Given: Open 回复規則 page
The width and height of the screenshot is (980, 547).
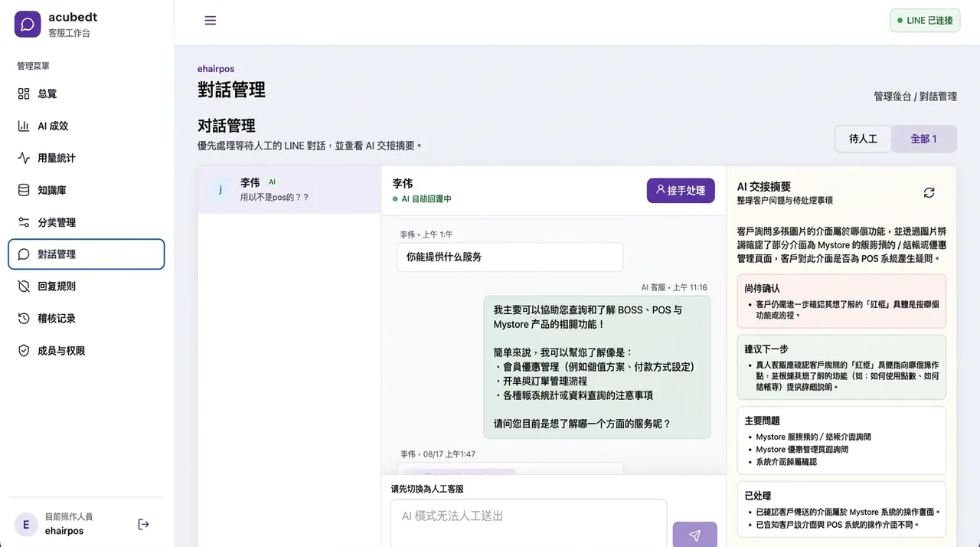Looking at the screenshot, I should (x=87, y=287).
